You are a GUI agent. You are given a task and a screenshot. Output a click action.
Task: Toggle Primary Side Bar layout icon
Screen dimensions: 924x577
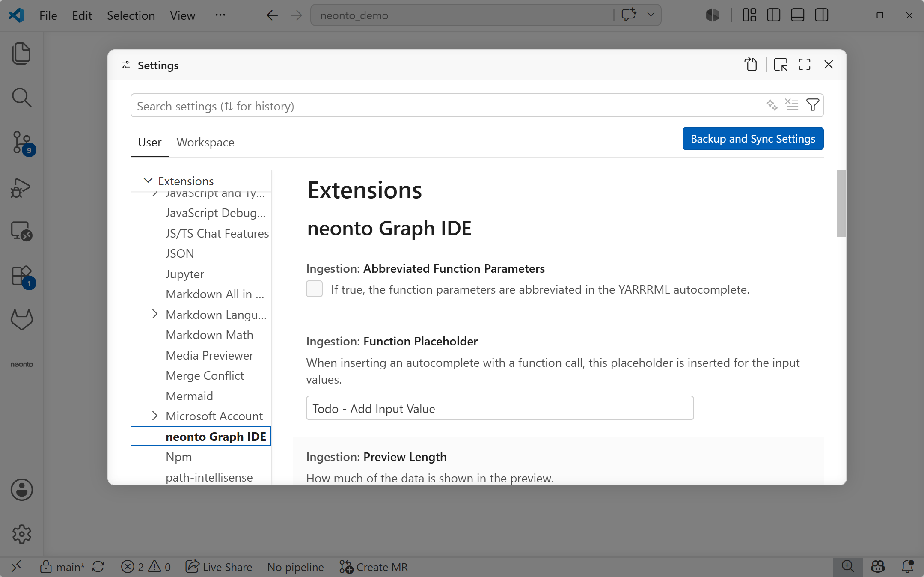(x=773, y=15)
